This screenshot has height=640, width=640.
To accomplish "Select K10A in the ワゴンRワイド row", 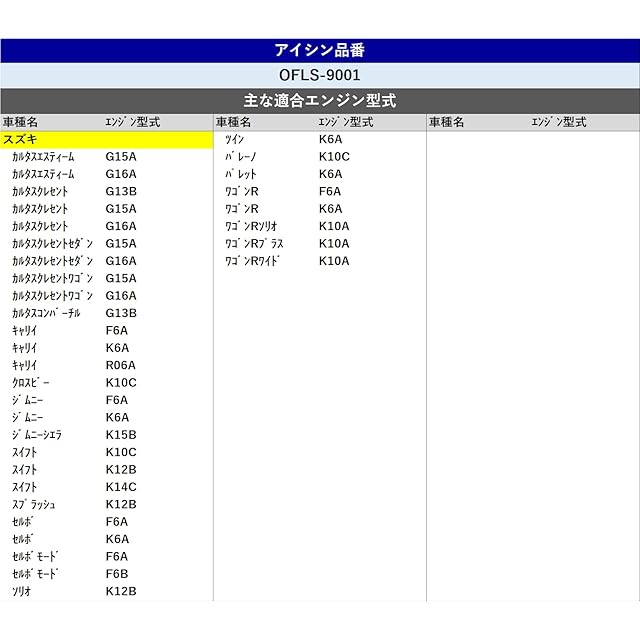I will point(334,261).
